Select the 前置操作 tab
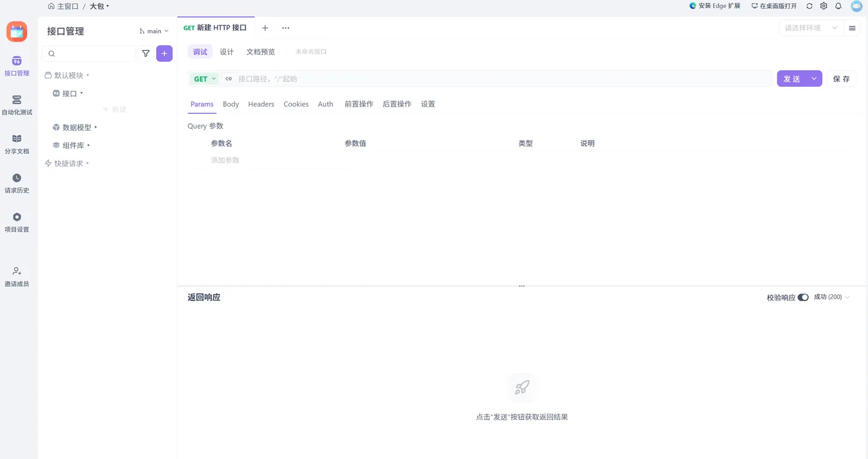This screenshot has width=868, height=459. [x=359, y=104]
